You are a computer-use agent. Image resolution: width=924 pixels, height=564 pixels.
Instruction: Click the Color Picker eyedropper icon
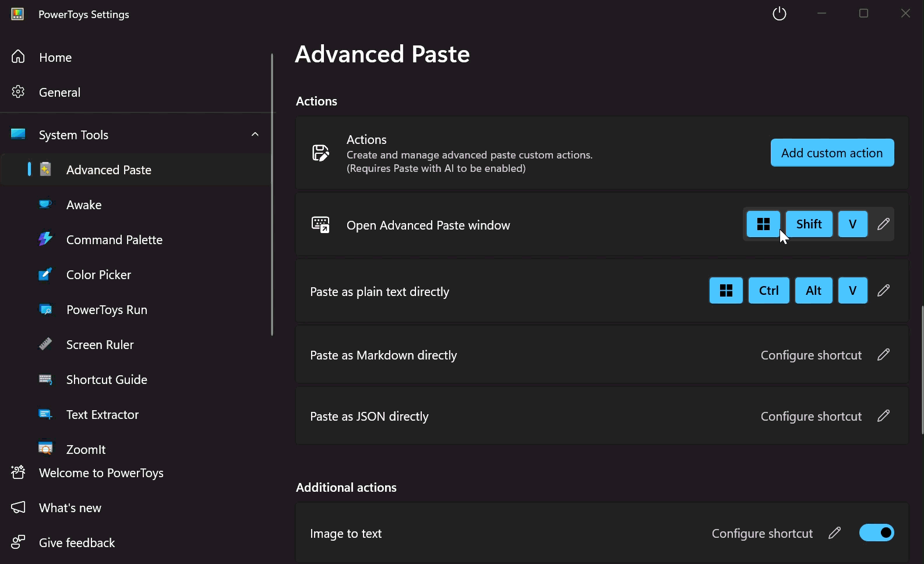(x=45, y=274)
